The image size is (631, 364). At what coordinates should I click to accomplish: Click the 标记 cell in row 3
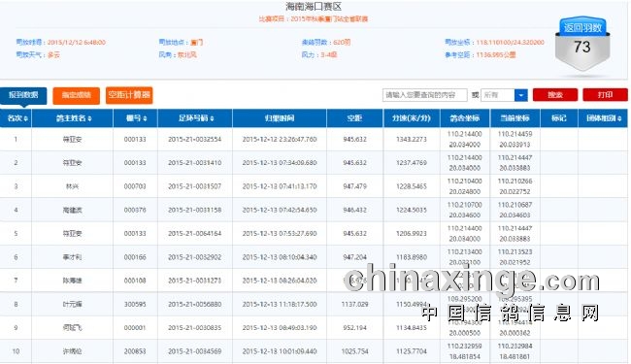click(559, 186)
